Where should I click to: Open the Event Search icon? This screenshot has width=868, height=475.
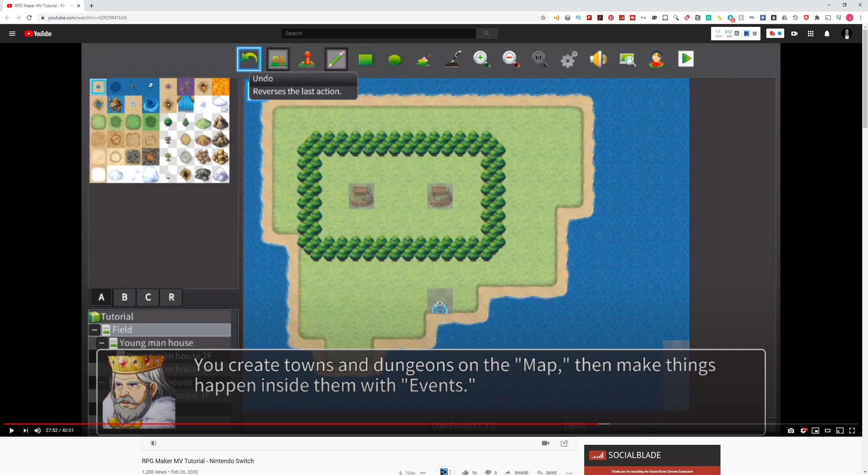pos(627,59)
